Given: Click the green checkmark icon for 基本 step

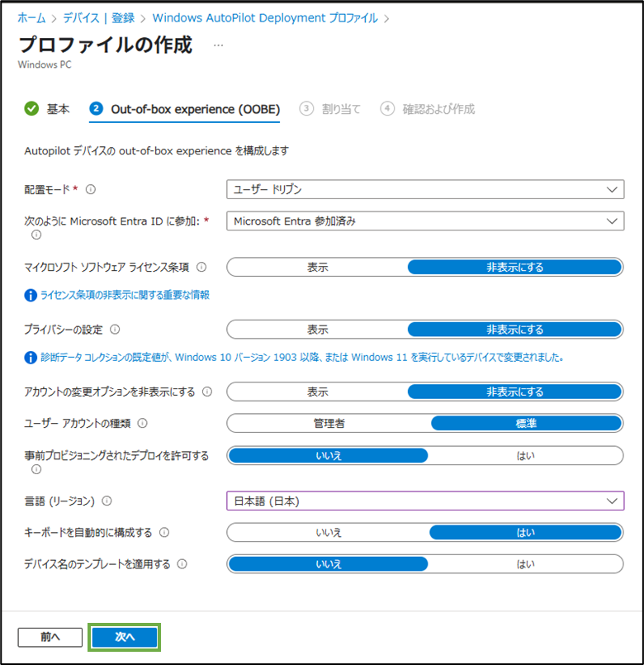Looking at the screenshot, I should point(31,108).
